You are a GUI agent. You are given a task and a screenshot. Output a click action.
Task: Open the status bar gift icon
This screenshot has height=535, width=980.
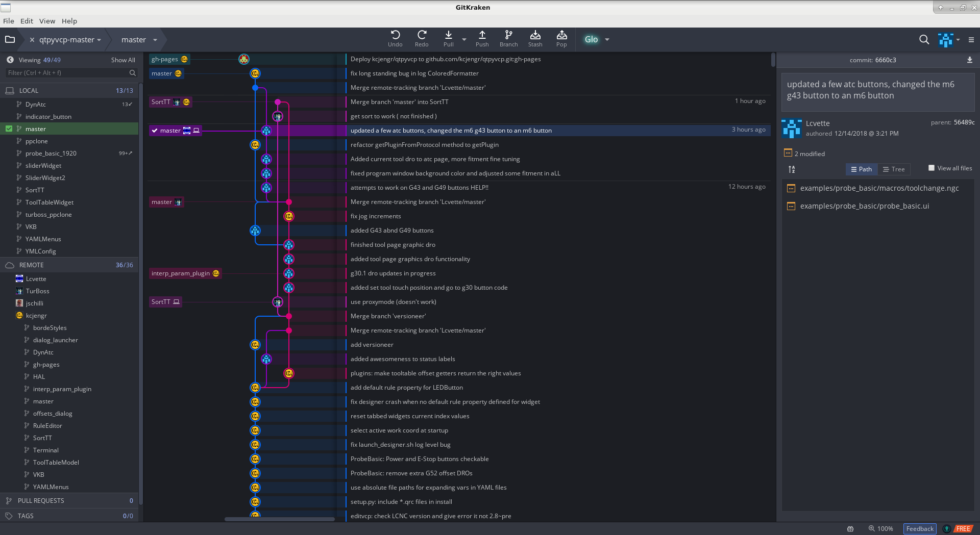coord(850,529)
